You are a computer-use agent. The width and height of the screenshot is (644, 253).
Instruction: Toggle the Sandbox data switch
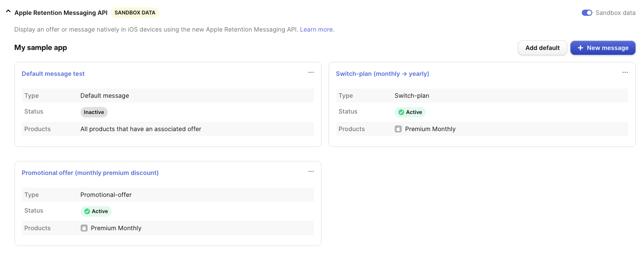click(x=587, y=13)
